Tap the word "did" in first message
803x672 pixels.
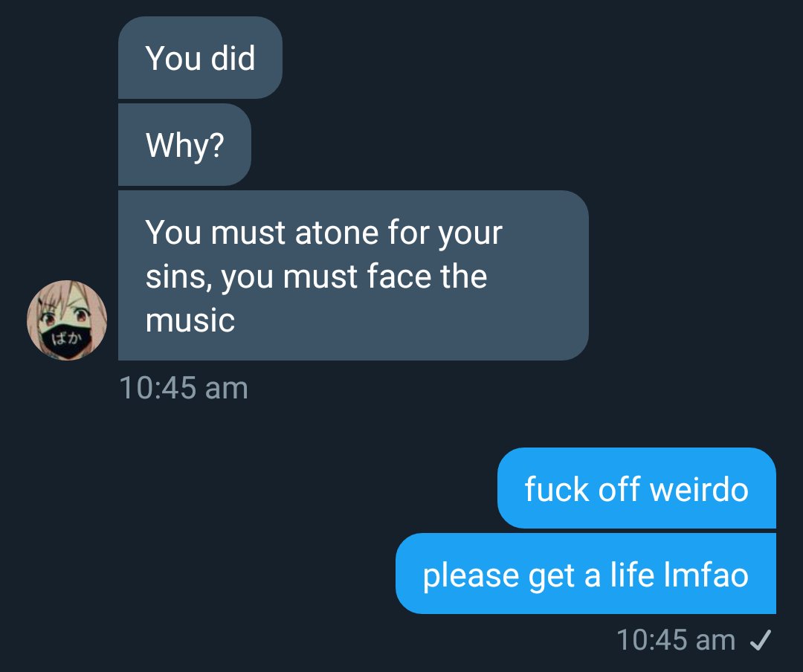pos(233,58)
